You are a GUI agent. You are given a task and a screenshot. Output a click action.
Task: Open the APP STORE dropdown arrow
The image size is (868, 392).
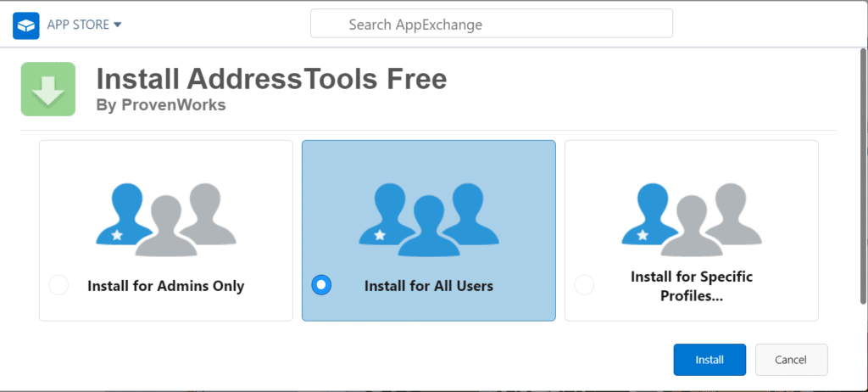[x=118, y=25]
